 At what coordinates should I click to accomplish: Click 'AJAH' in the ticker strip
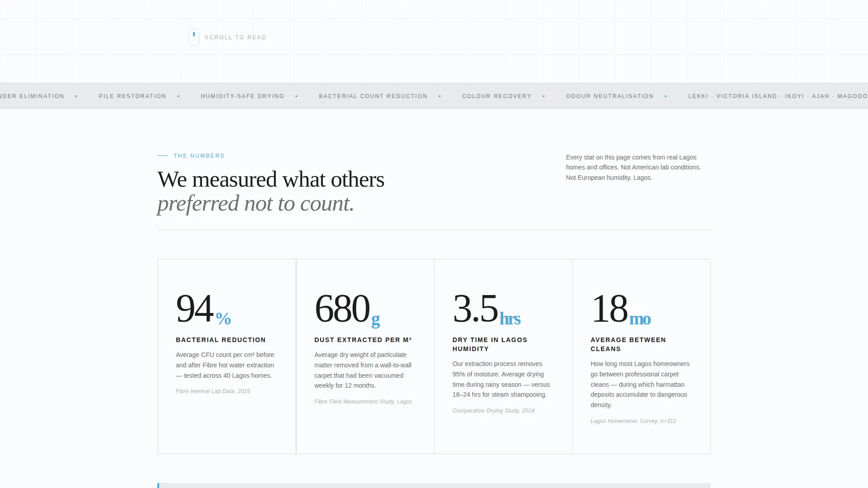(x=821, y=96)
